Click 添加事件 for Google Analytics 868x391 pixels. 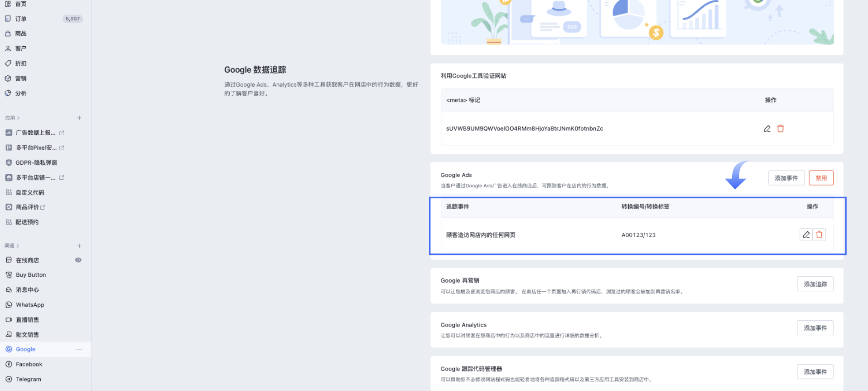coord(815,328)
